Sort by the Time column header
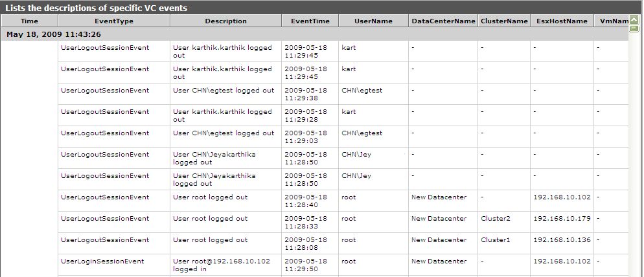 coord(29,21)
